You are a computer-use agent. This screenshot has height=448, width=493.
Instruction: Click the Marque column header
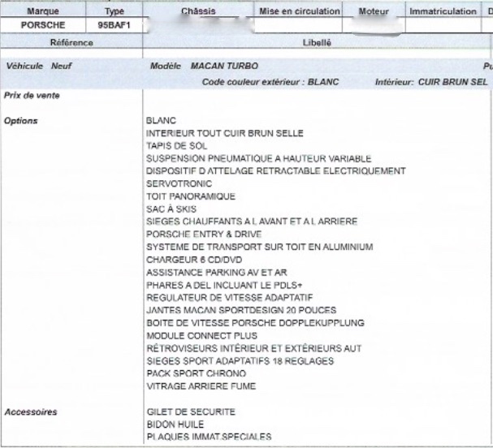(x=43, y=11)
